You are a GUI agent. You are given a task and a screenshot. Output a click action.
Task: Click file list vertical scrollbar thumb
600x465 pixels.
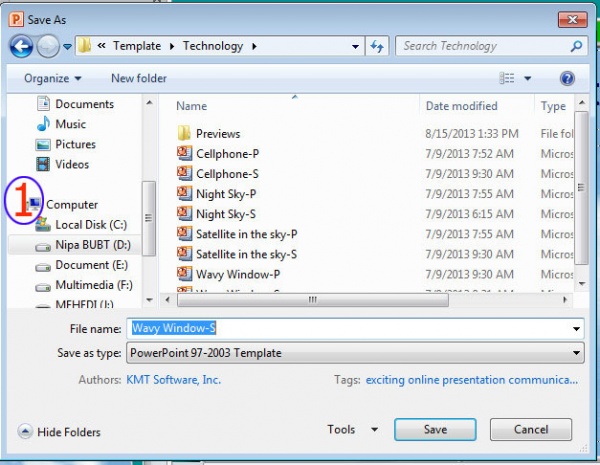[581, 188]
